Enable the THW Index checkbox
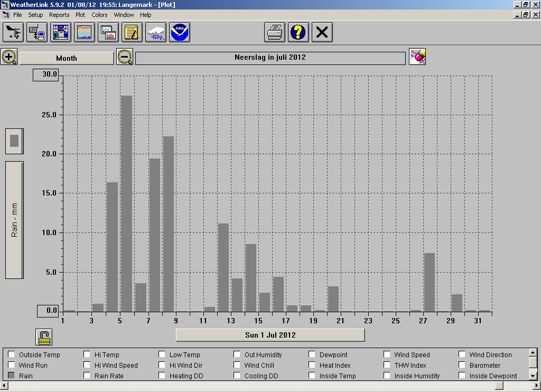 [x=387, y=365]
